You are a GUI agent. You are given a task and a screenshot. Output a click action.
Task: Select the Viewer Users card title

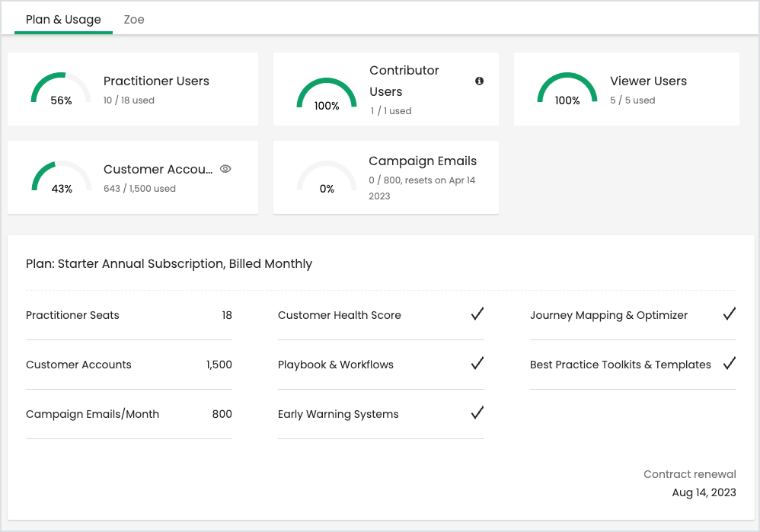click(649, 81)
